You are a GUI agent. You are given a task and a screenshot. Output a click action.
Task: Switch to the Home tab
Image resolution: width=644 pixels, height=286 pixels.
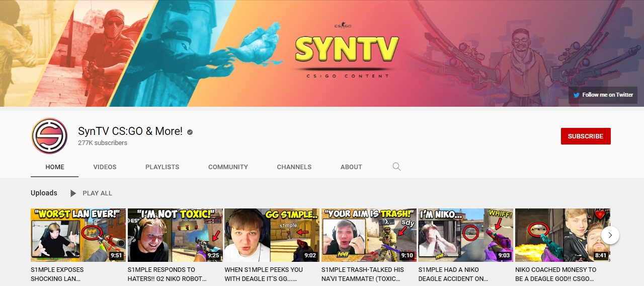pos(55,167)
